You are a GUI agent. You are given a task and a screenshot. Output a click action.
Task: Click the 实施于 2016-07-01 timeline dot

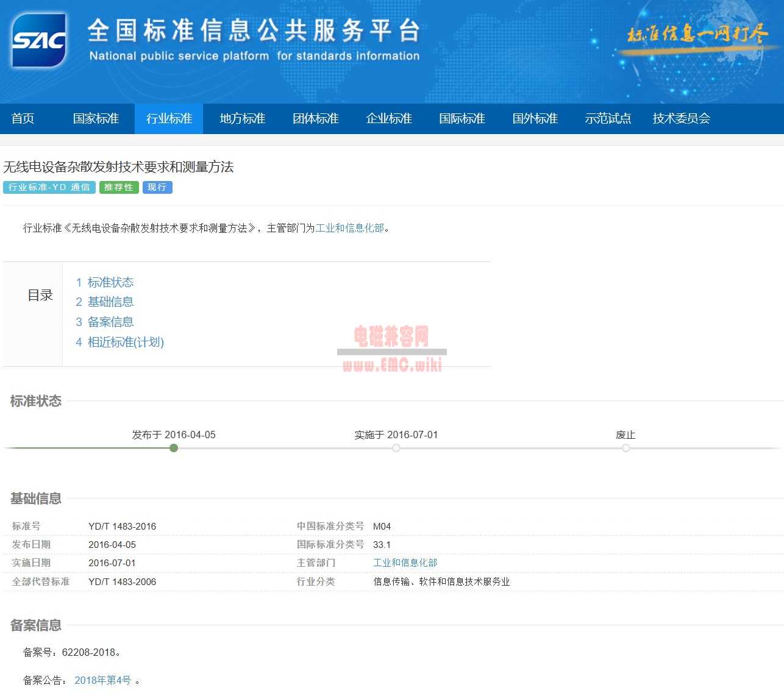(396, 448)
